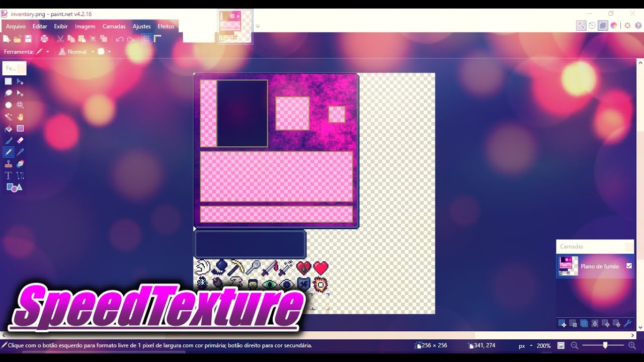Select the Rectangle Select tool
This screenshot has width=644, height=362.
(x=9, y=81)
